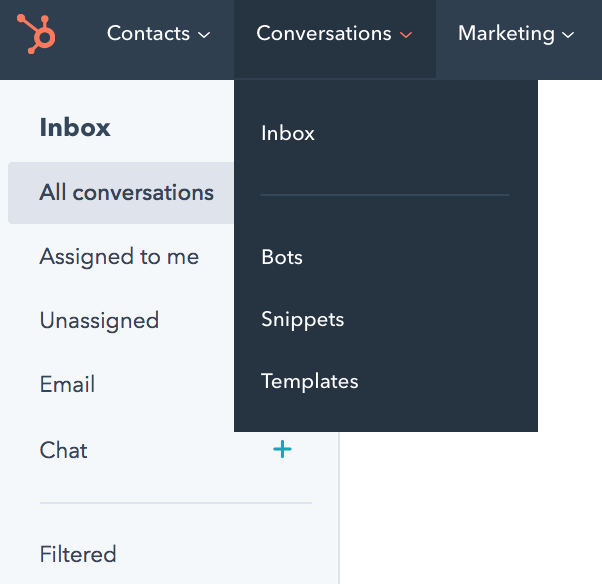Click the Inbox sidebar heading

(x=75, y=127)
